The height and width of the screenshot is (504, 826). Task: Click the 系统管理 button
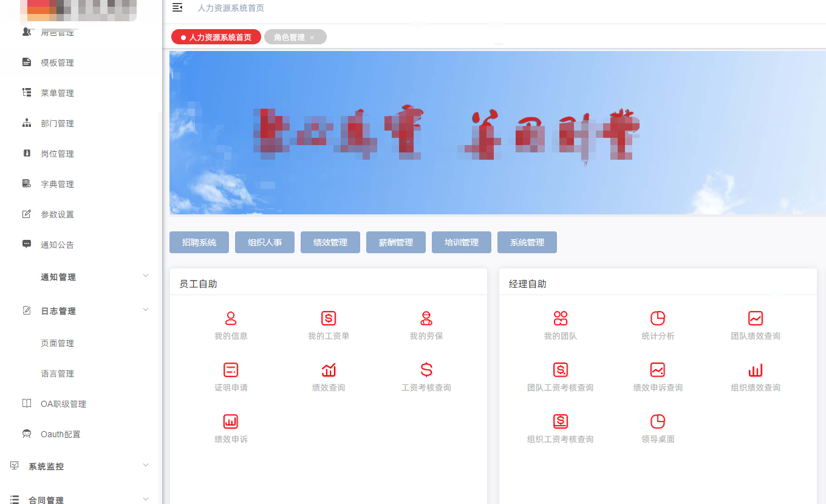(x=527, y=242)
